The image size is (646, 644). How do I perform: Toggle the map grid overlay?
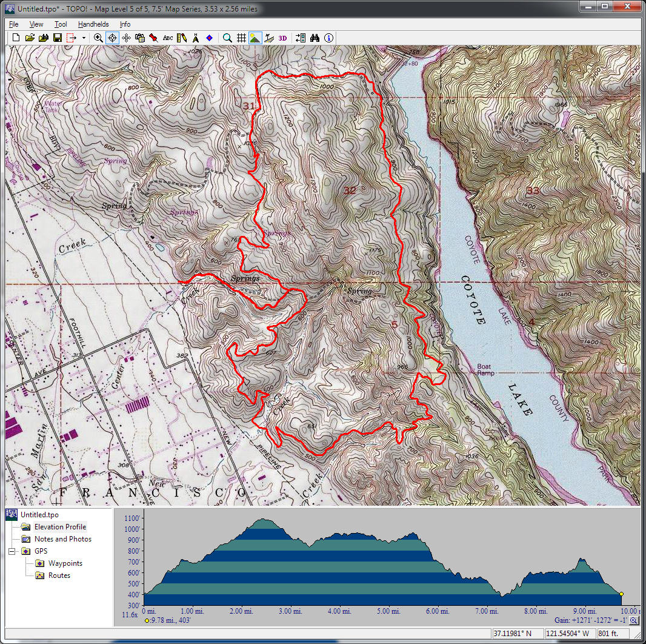pyautogui.click(x=241, y=38)
